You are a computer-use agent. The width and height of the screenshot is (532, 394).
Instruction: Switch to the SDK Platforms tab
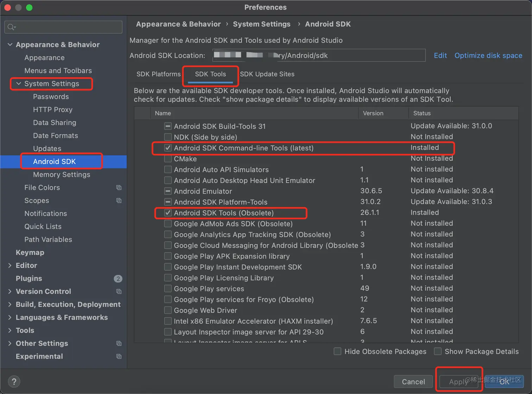pyautogui.click(x=158, y=74)
